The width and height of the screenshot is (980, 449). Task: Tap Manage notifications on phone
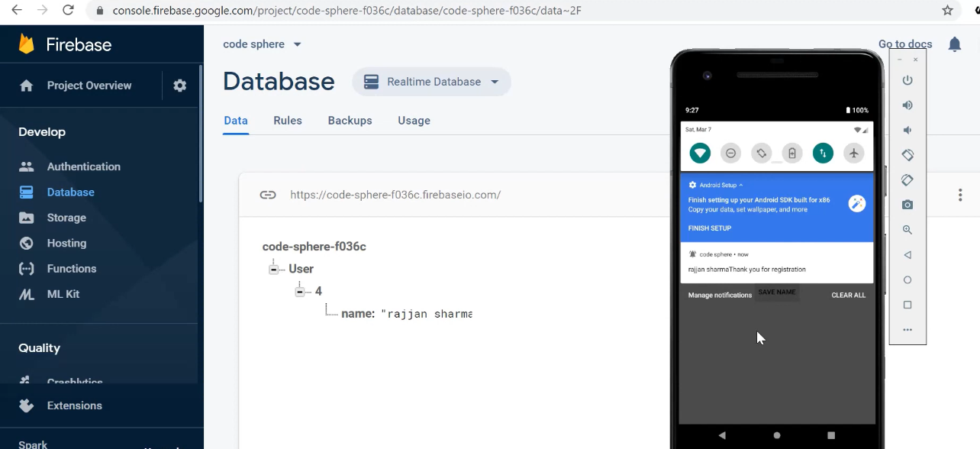(720, 296)
